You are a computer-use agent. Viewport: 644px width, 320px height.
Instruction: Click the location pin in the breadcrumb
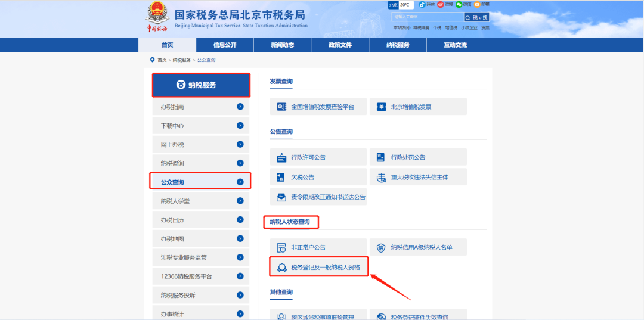pyautogui.click(x=153, y=60)
